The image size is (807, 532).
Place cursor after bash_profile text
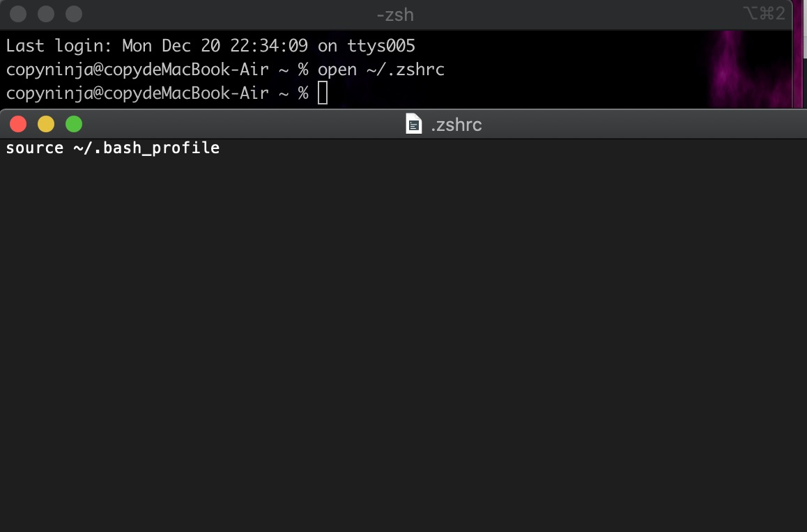tap(222, 148)
